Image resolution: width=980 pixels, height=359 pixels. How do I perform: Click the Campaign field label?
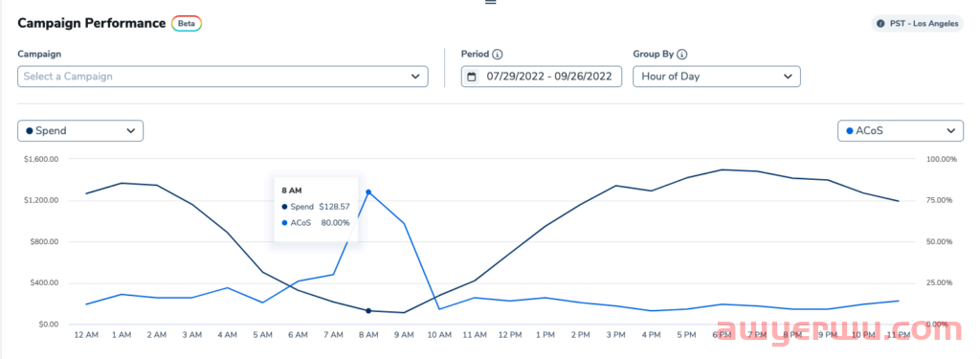coord(39,55)
